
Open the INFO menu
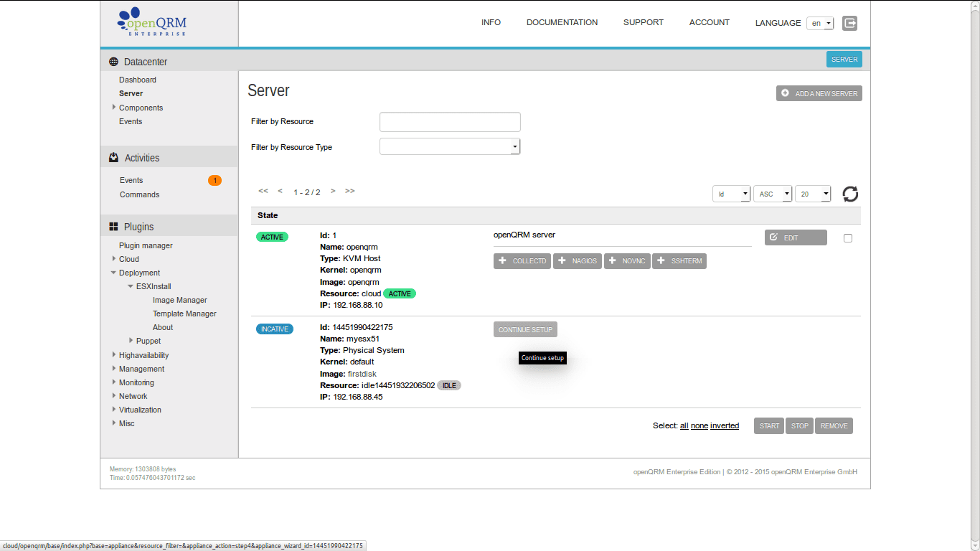point(491,23)
